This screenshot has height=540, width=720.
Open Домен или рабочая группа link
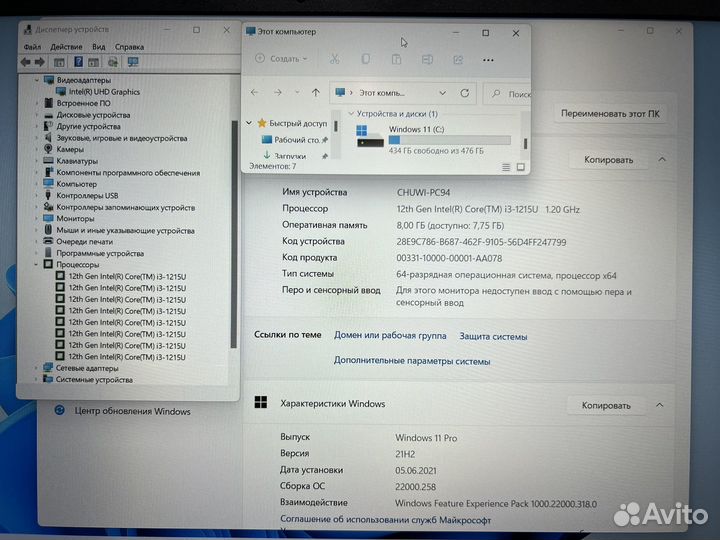point(390,336)
